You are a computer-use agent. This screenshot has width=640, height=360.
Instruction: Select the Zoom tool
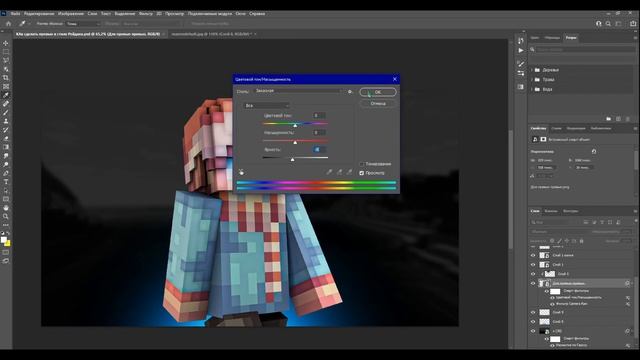tap(6, 216)
